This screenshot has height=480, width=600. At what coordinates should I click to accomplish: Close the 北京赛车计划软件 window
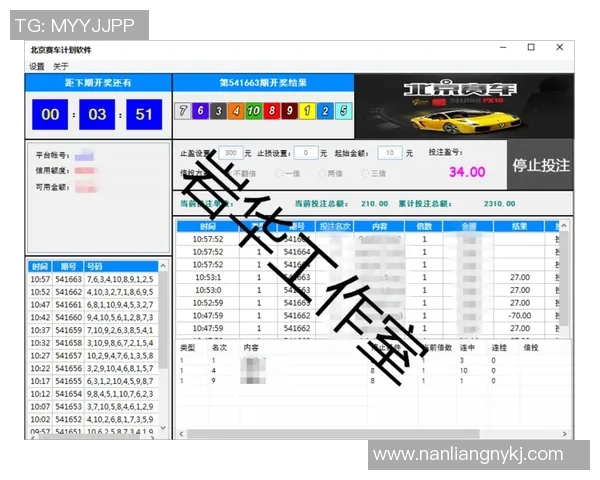559,47
